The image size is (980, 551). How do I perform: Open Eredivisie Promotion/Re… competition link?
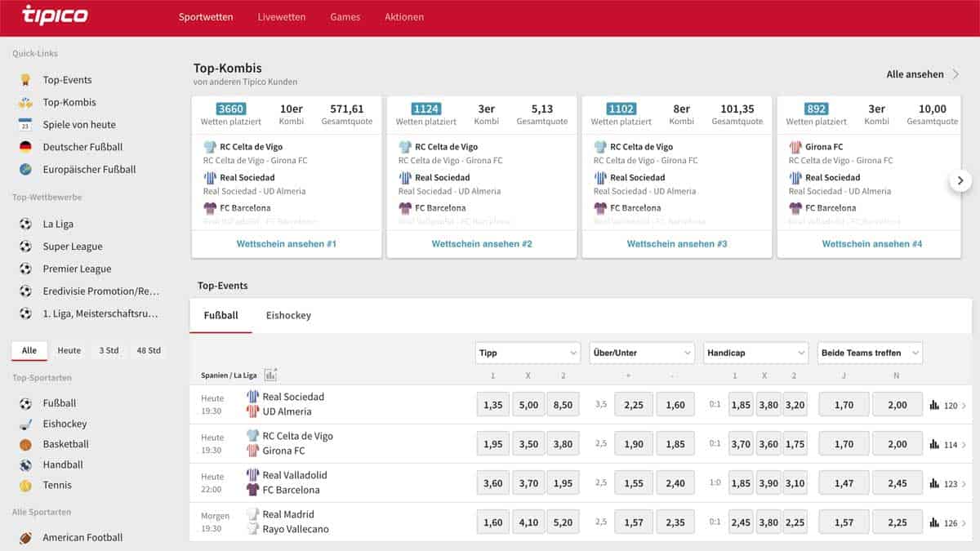pos(101,291)
